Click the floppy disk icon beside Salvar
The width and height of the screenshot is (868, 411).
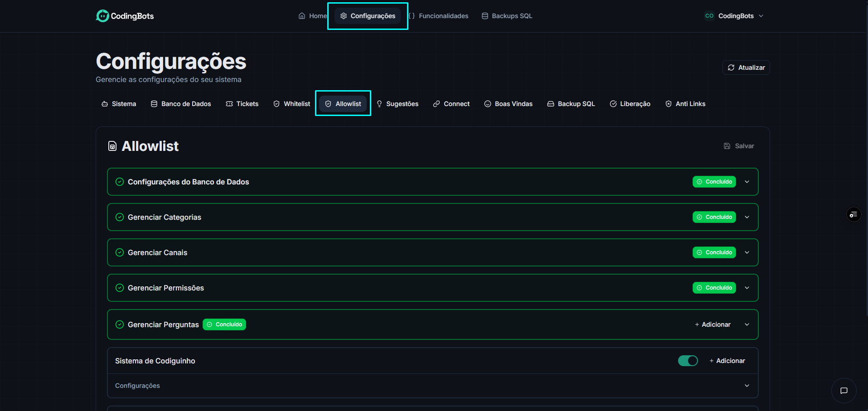[727, 146]
